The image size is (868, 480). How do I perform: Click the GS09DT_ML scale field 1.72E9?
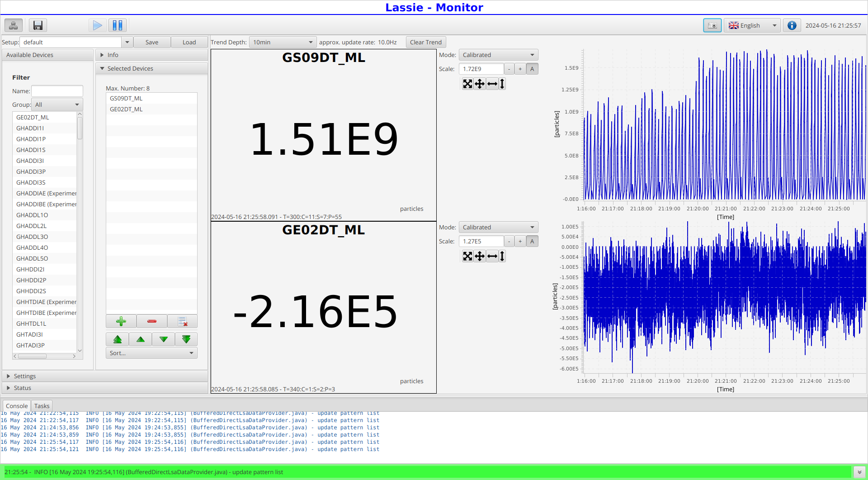click(481, 69)
